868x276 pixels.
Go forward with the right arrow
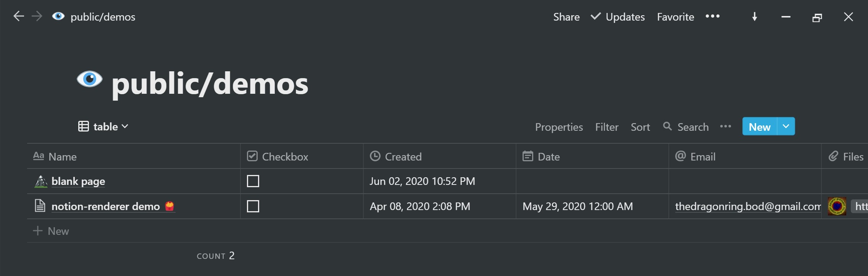click(x=37, y=16)
